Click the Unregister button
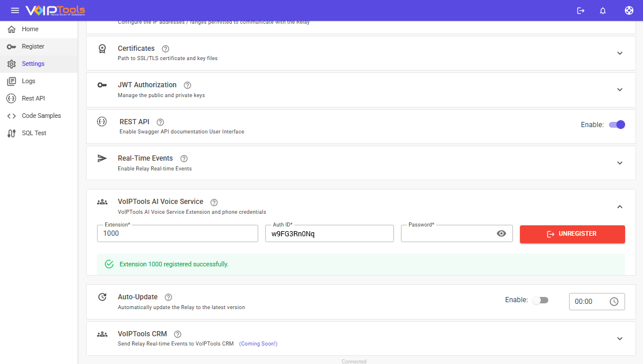The image size is (643, 364). coord(572,234)
